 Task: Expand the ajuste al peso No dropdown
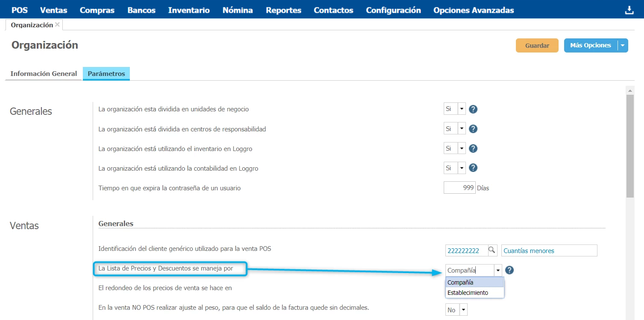(463, 310)
